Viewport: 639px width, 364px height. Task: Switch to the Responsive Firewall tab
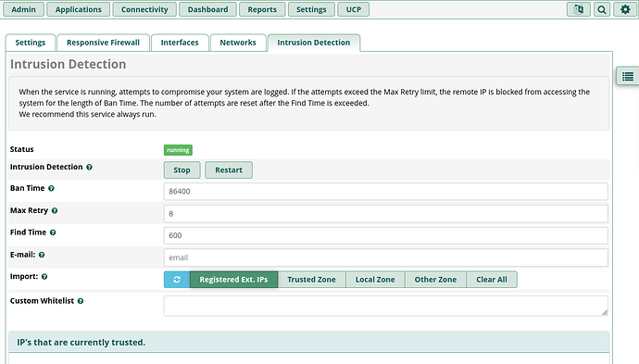coord(103,43)
